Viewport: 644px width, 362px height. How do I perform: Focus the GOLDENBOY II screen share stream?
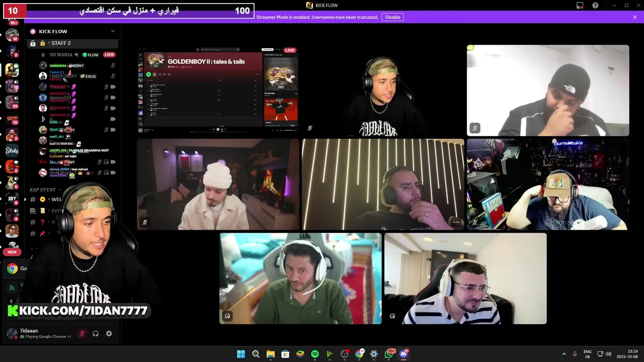point(218,90)
